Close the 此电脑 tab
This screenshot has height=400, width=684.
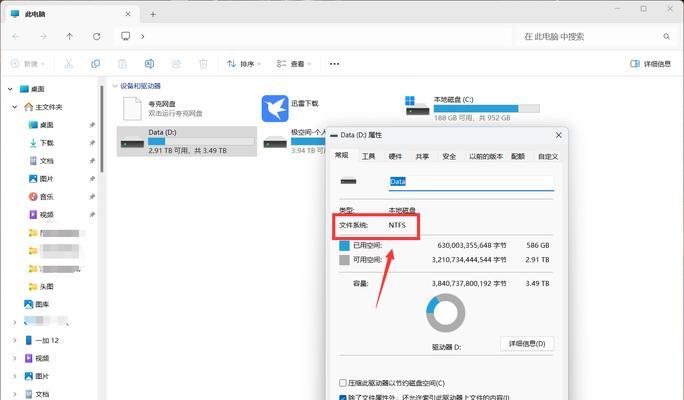[x=128, y=14]
